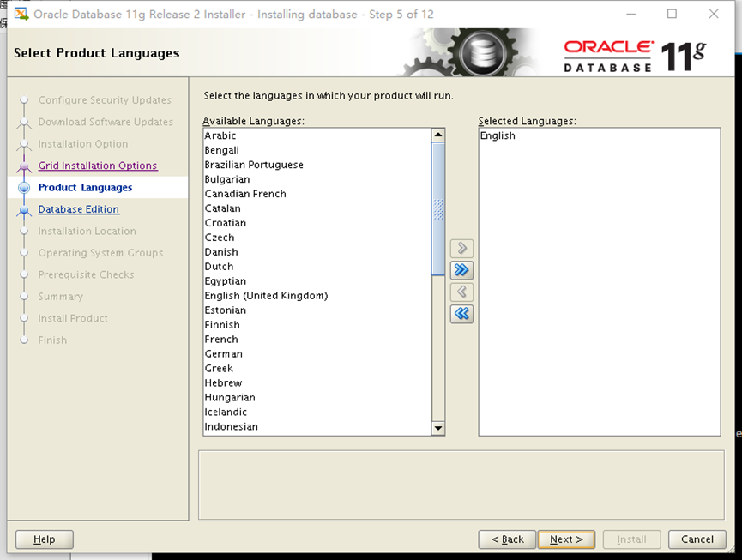Select Estonian in Available Languages
This screenshot has width=742, height=560.
[317, 310]
